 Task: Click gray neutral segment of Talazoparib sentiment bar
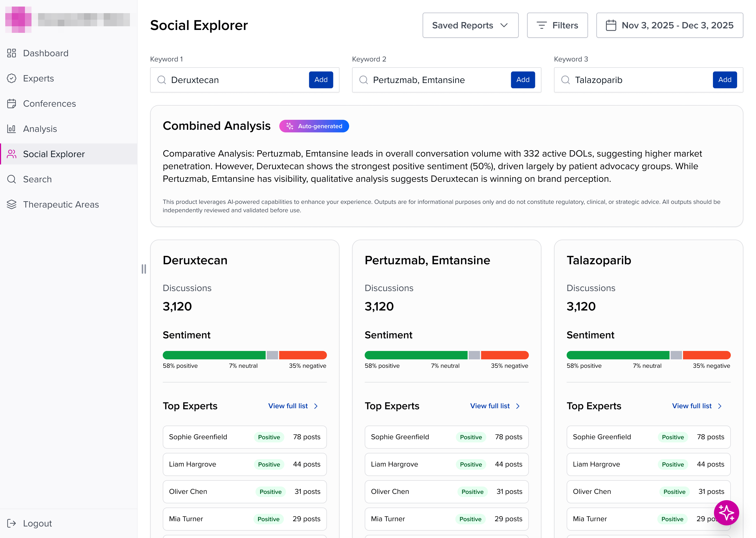pos(676,355)
